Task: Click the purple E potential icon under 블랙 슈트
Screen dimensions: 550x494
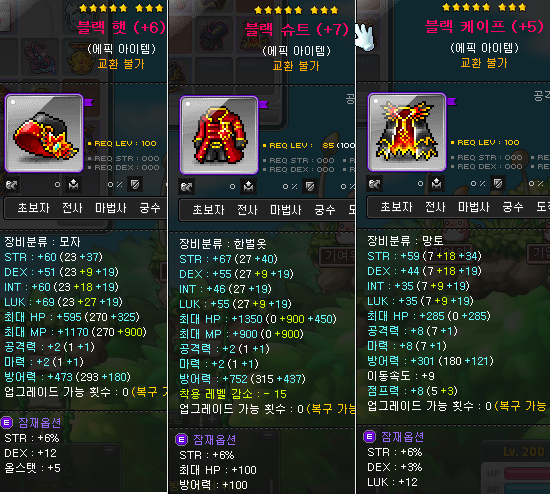Action: pos(181,440)
